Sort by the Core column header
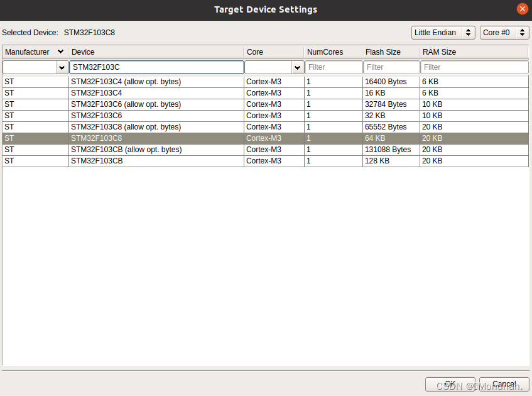 point(273,52)
